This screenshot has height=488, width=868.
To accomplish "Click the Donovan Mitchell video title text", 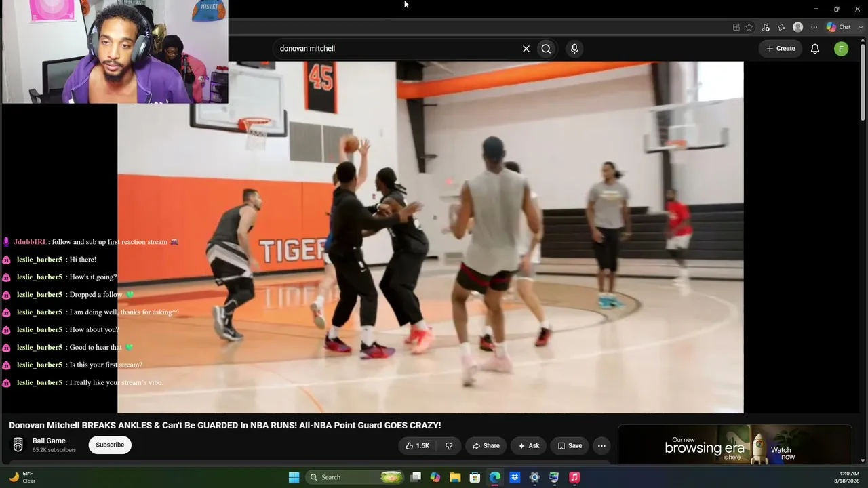I will tap(225, 426).
